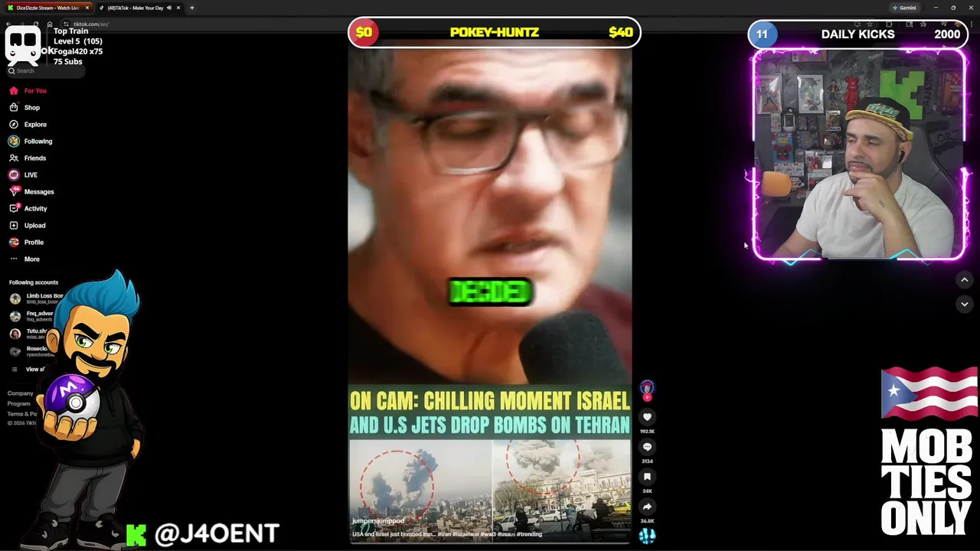Go to the Explore page
Image resolution: width=980 pixels, height=551 pixels.
[x=28, y=124]
